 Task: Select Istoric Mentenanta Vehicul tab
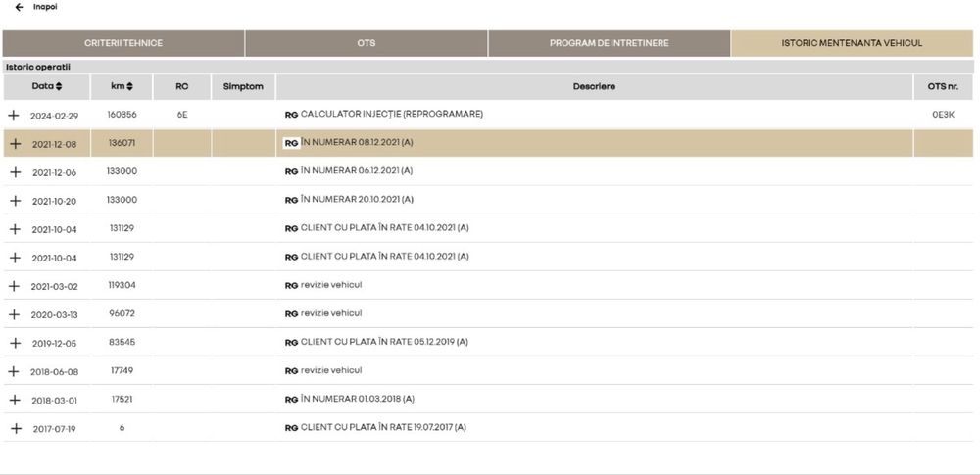pyautogui.click(x=851, y=43)
